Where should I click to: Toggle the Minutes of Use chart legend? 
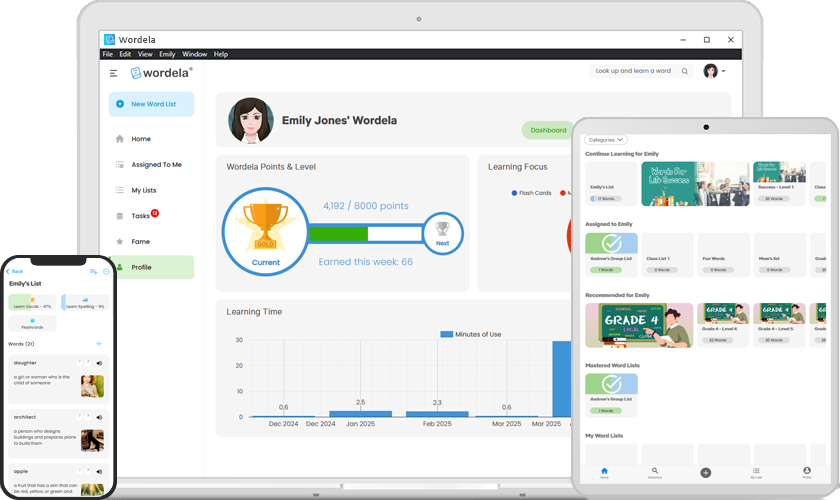click(x=471, y=334)
